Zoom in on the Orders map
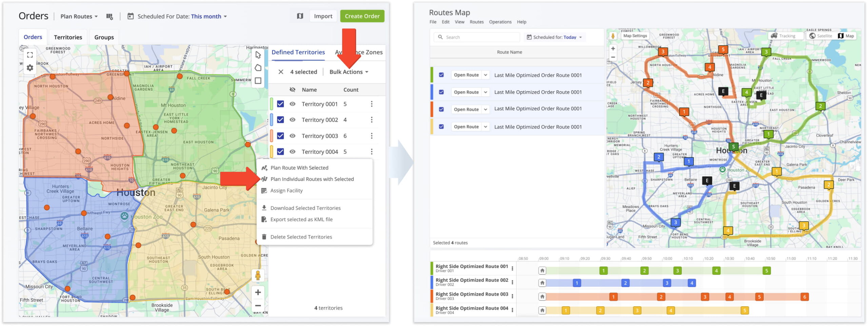The width and height of the screenshot is (868, 326). pos(258,292)
